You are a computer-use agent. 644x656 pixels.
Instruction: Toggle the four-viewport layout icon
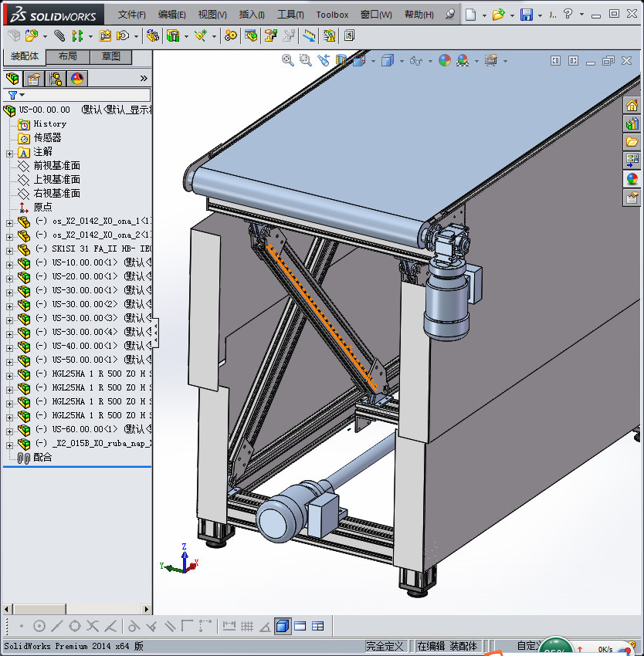tap(318, 627)
